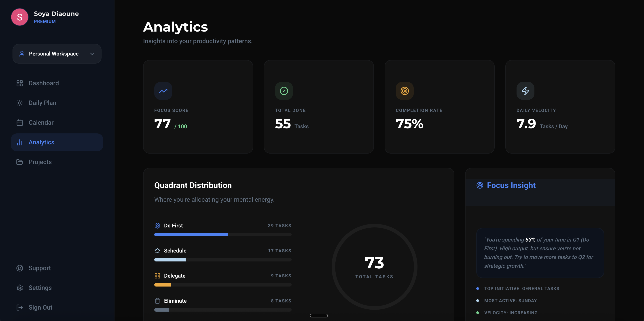Navigate to Projects
644x321 pixels.
coord(40,162)
